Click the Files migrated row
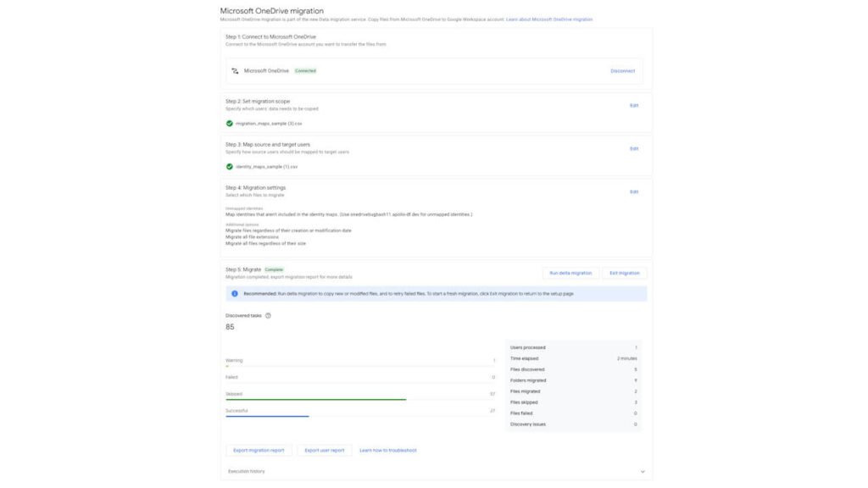This screenshot has height=488, width=868. [574, 391]
